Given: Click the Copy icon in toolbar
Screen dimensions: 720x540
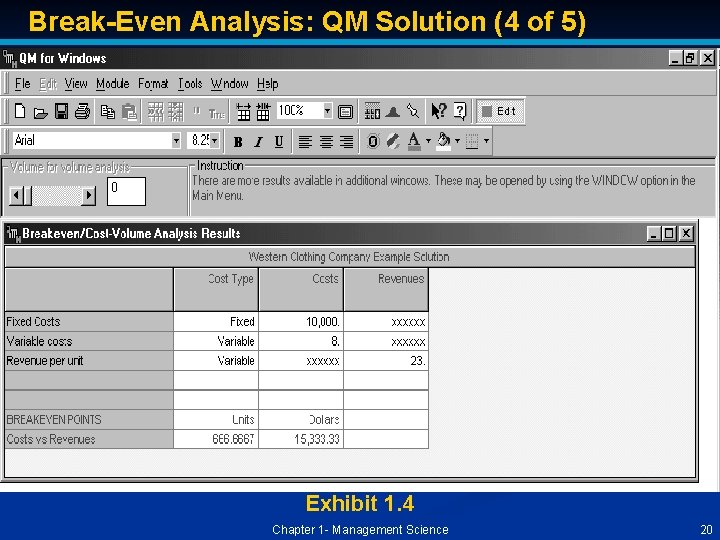Looking at the screenshot, I should [107, 112].
